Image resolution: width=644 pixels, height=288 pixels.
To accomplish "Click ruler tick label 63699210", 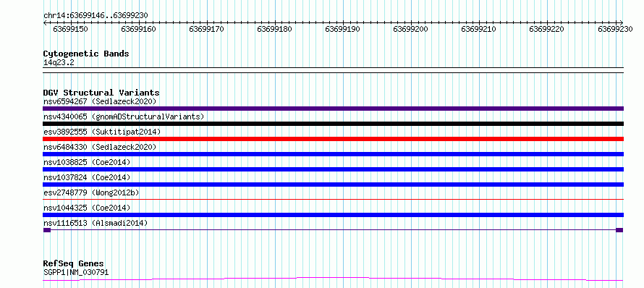I will pos(479,29).
